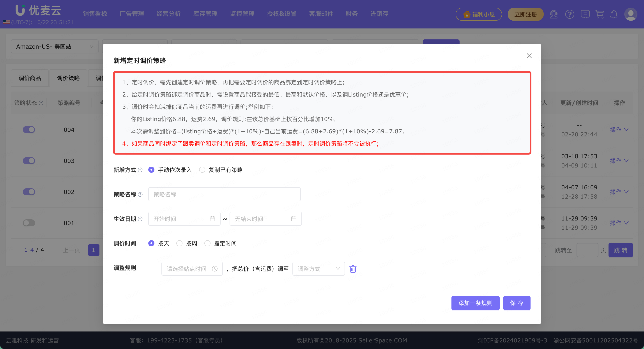Delete the adjustment rule with trash icon
Viewport: 644px width, 349px height.
coord(352,269)
